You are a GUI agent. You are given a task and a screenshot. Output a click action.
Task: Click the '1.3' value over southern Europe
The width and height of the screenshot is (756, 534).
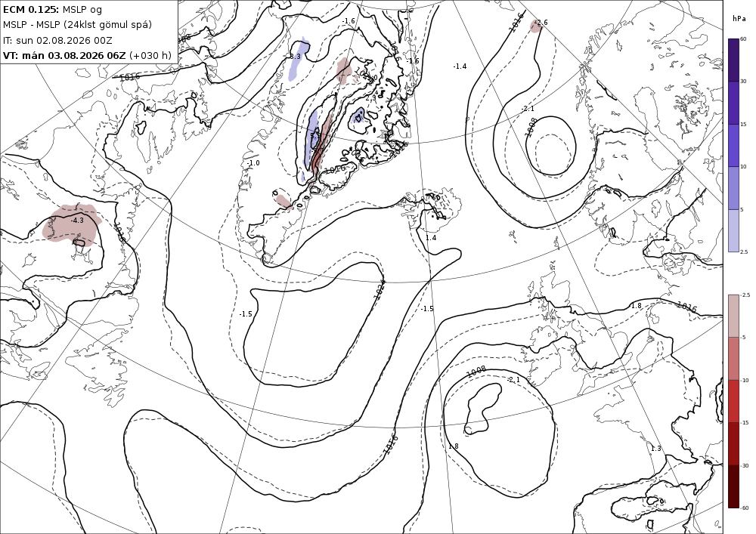pyautogui.click(x=655, y=449)
